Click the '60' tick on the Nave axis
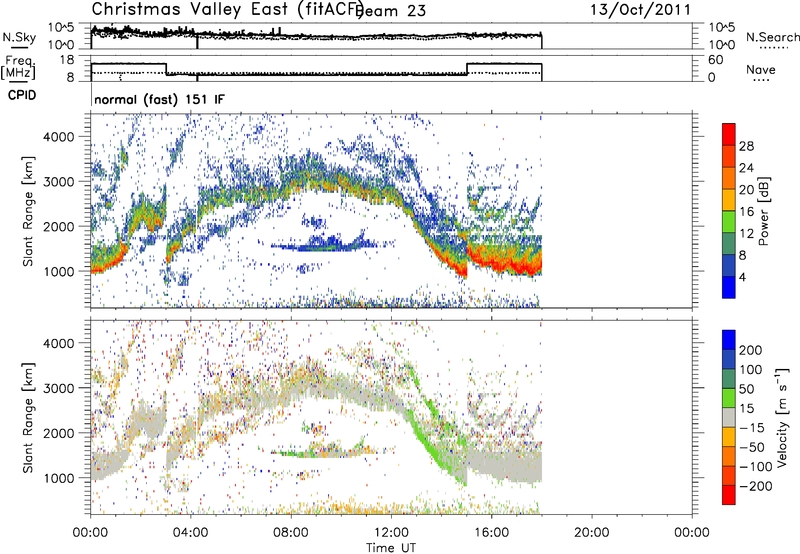Screen dimensions: 800x554 pyautogui.click(x=715, y=60)
